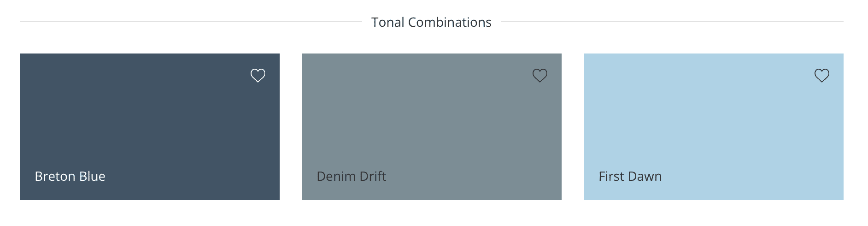Follow the First Dawn name link
Screen dimensions: 868x226
630,176
